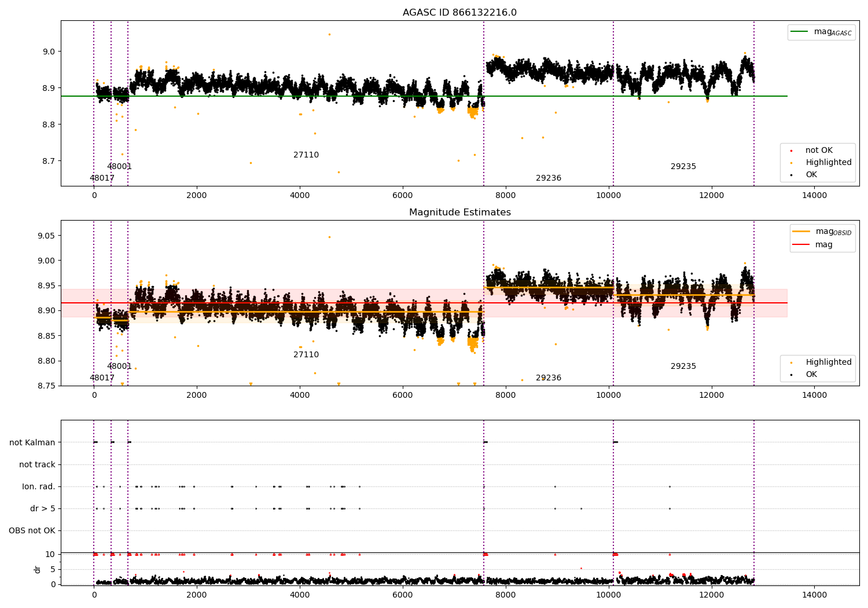Image resolution: width=868 pixels, height=608 pixels.
Task: Click obsid label 27110 in Magnitude Estimates plot
Action: pos(306,355)
